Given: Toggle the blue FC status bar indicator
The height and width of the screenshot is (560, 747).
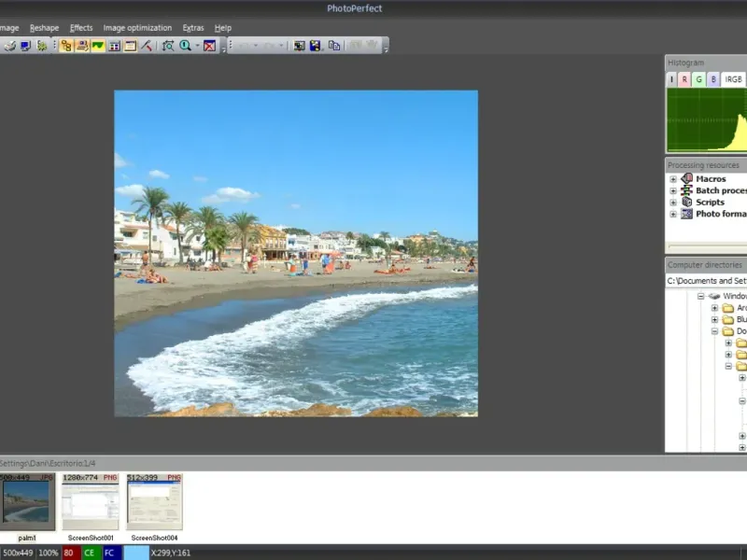Looking at the screenshot, I should [109, 553].
